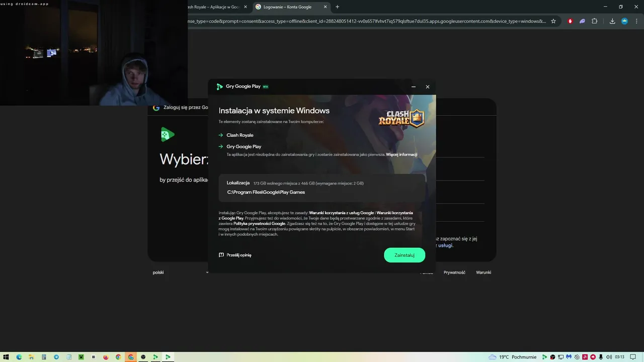
Task: Click Google Play Games tray icon
Action: click(x=545, y=357)
